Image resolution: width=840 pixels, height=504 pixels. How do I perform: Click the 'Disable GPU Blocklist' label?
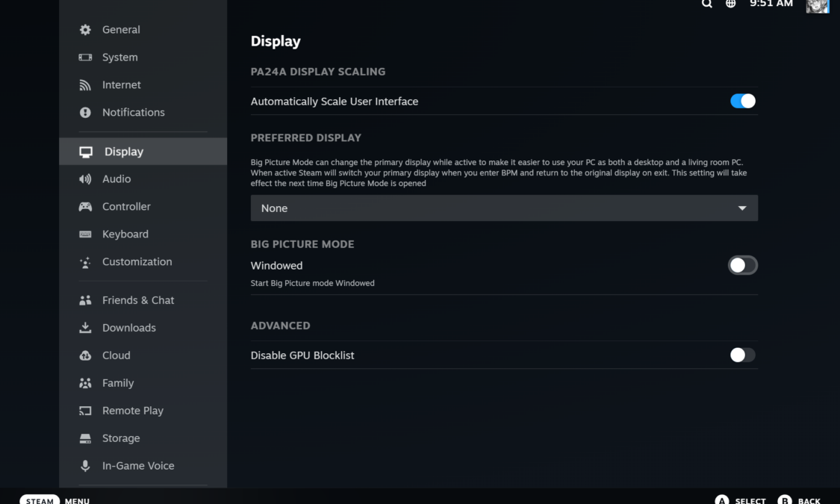302,355
